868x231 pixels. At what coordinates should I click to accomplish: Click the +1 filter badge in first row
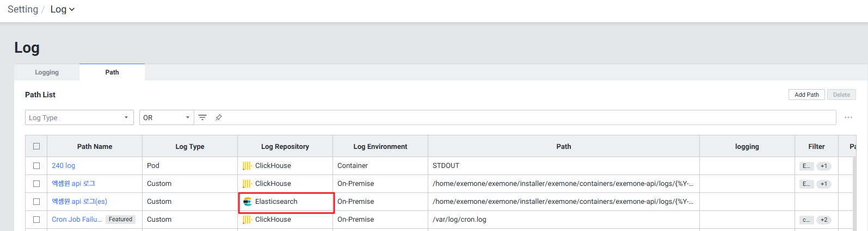point(823,166)
